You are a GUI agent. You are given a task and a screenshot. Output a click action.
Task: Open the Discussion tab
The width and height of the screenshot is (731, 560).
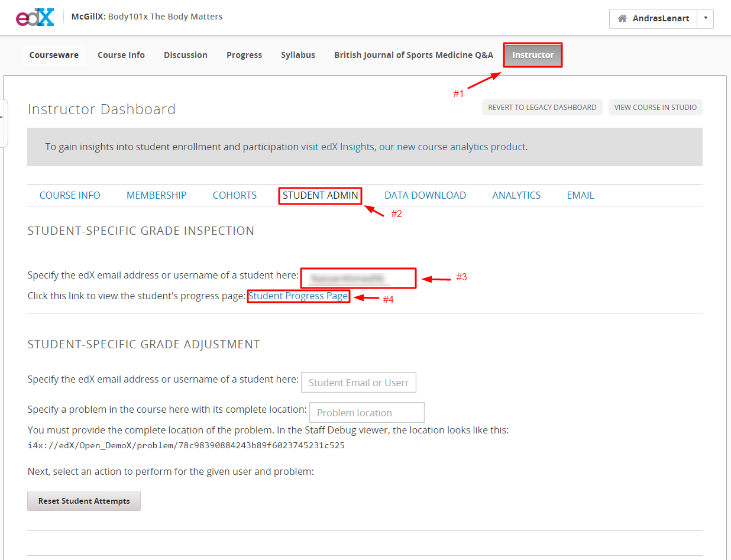pyautogui.click(x=186, y=55)
